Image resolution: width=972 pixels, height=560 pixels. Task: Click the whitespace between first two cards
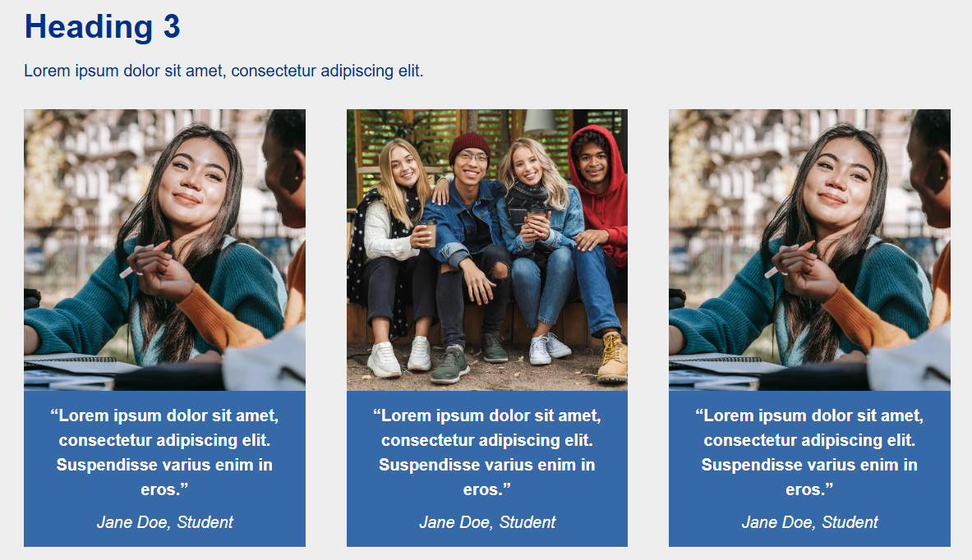pyautogui.click(x=326, y=328)
